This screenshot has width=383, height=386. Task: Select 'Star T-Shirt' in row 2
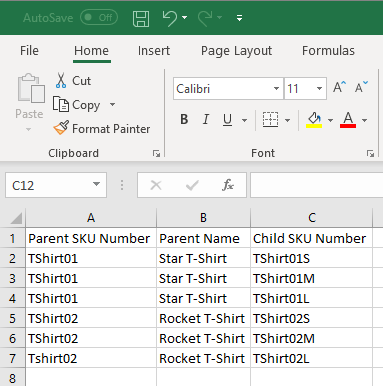point(203,258)
